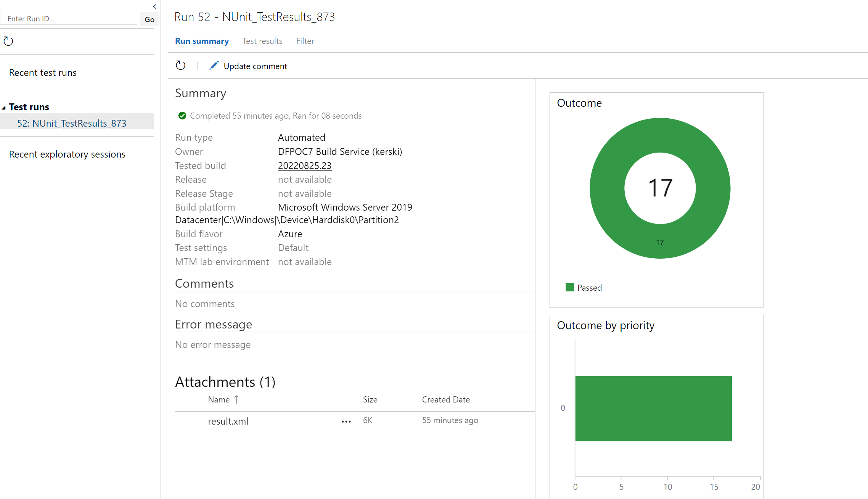The width and height of the screenshot is (868, 499).
Task: Click the pencil Update comment icon
Action: point(214,66)
